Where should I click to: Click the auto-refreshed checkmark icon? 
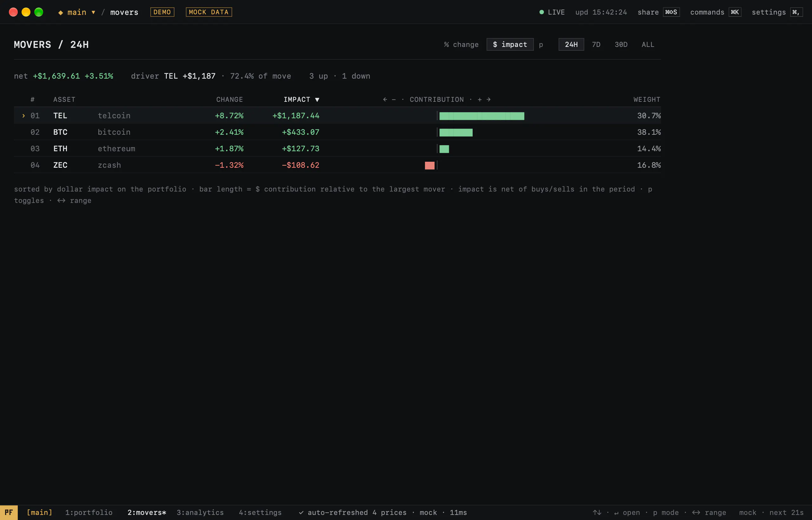click(x=301, y=513)
